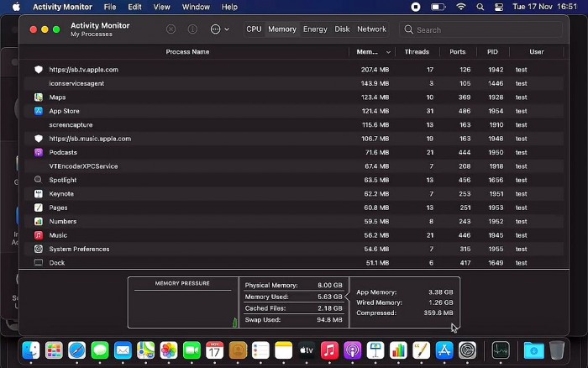Switch to the Energy tab
This screenshot has height=368, width=588.
(x=315, y=29)
